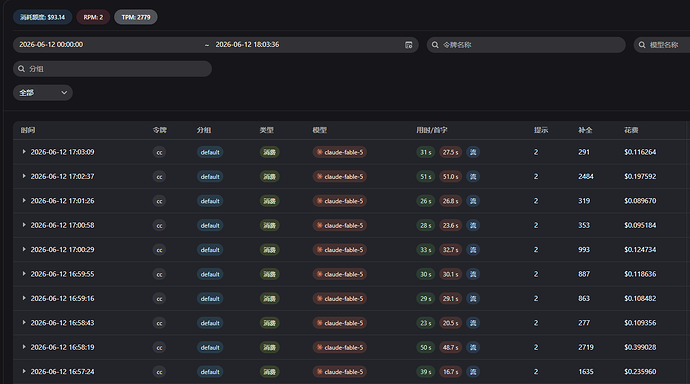Viewport: 690px width, 384px height.
Task: Click the search icon in token name field
Action: click(x=435, y=45)
